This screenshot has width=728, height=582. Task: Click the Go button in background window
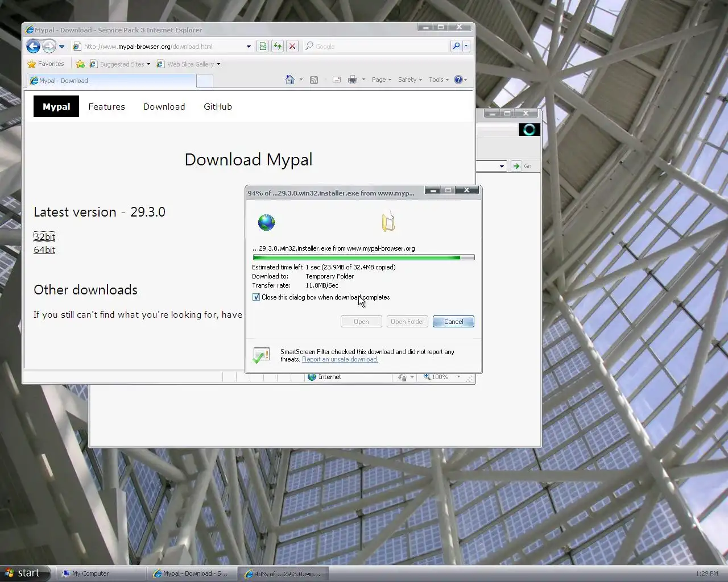522,166
